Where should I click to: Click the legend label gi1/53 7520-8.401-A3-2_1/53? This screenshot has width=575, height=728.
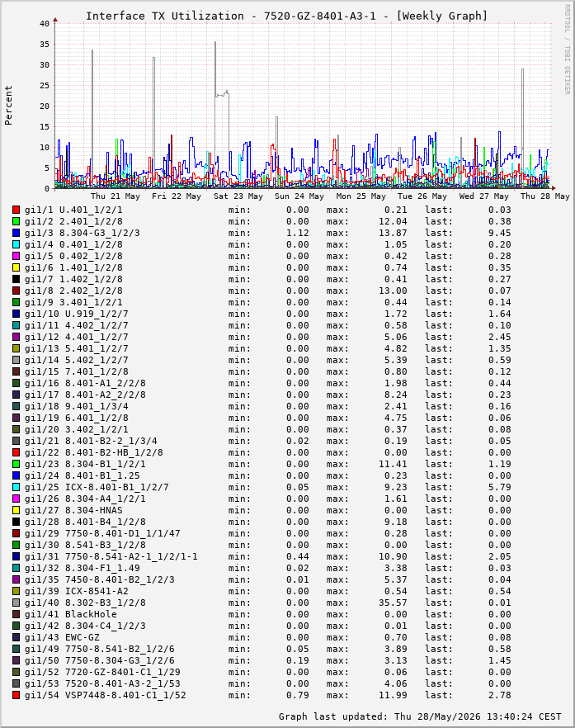pos(102,683)
